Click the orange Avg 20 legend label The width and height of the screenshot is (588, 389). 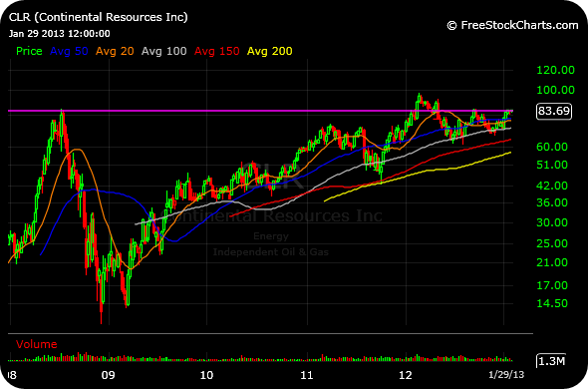(115, 51)
